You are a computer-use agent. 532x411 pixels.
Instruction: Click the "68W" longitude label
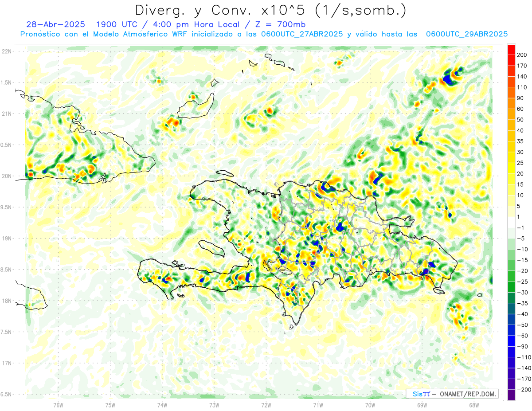(473, 405)
